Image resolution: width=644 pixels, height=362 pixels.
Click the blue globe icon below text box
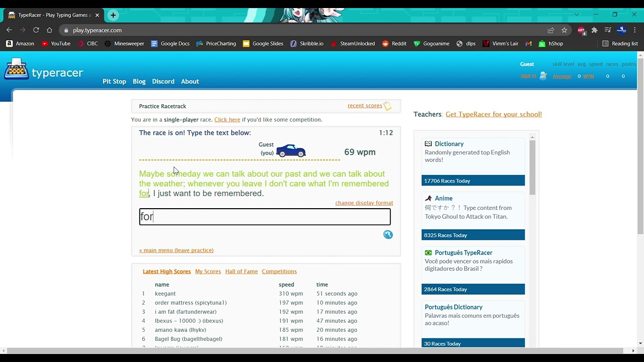tap(388, 234)
